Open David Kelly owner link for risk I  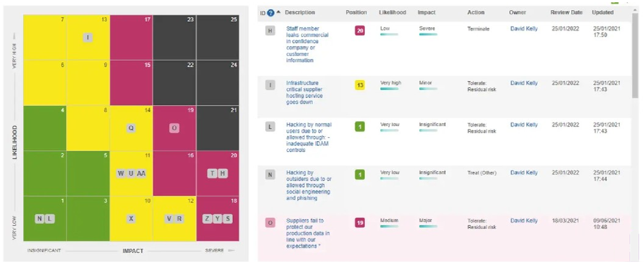pos(524,83)
